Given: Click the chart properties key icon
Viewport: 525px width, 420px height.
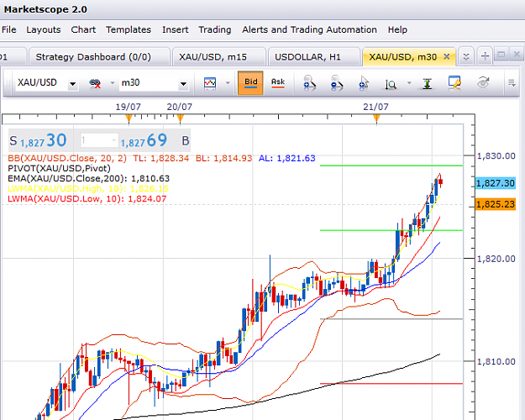Looking at the screenshot, I should (454, 82).
